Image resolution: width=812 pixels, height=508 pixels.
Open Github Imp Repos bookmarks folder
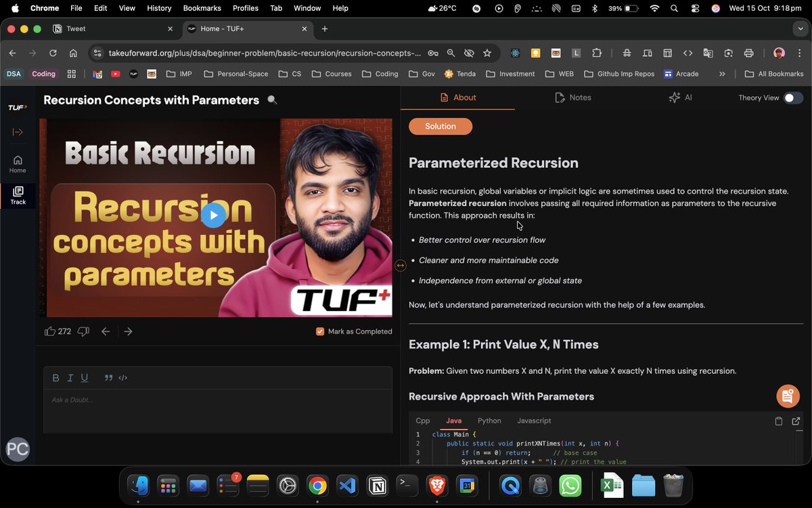coord(618,74)
